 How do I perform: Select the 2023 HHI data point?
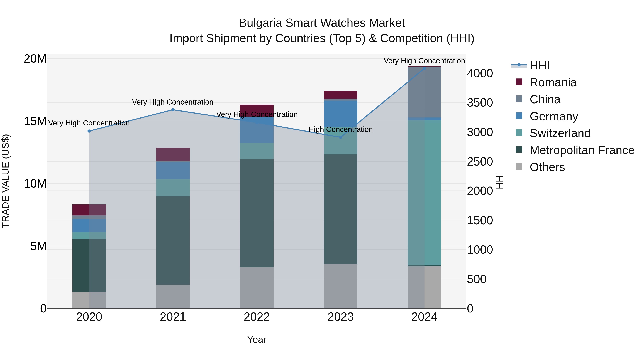340,137
